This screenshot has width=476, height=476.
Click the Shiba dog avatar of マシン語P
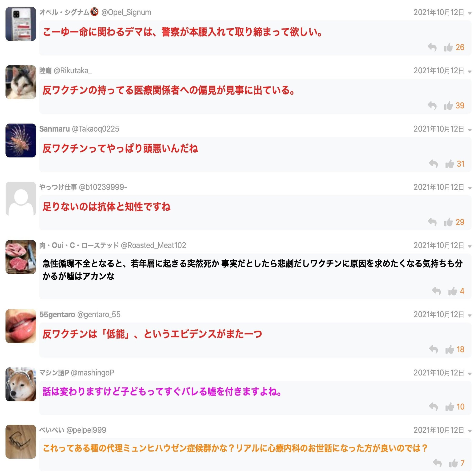pos(21,384)
